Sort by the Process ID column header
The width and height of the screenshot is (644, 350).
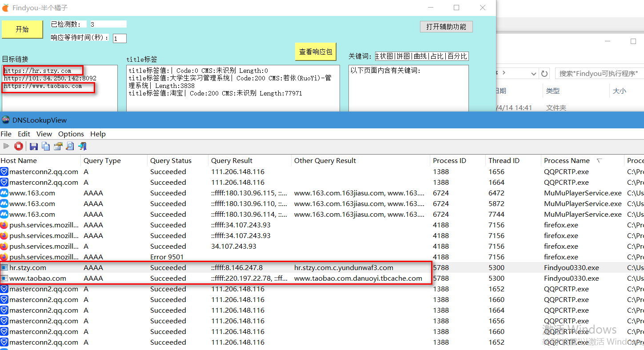click(458, 161)
